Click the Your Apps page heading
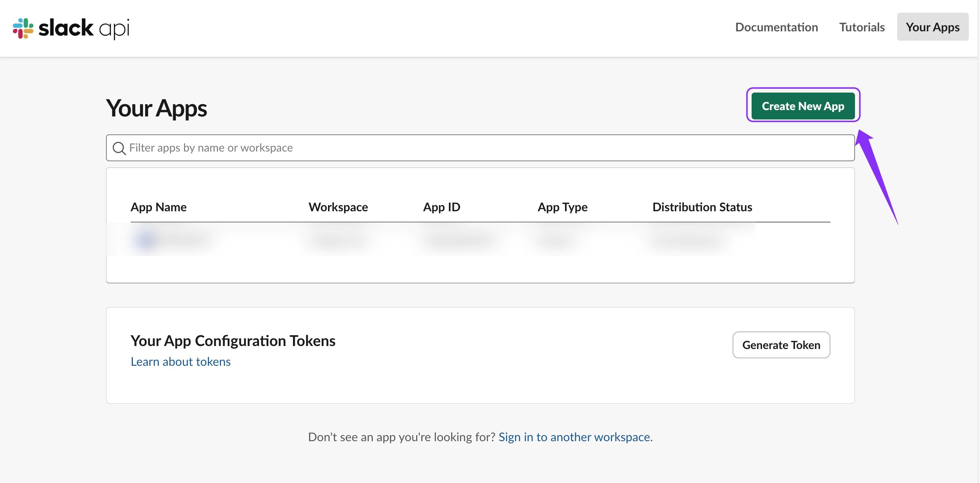Screen dimensions: 980x483 point(156,108)
